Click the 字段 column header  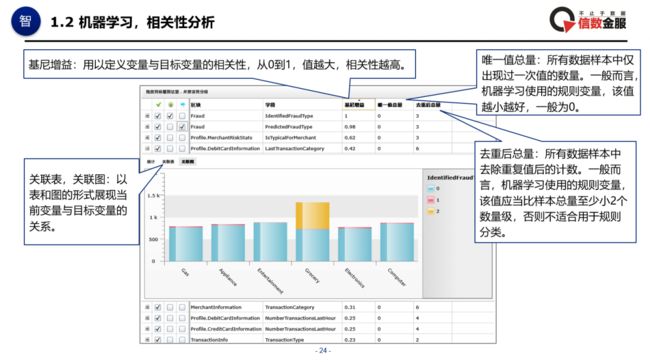point(270,105)
